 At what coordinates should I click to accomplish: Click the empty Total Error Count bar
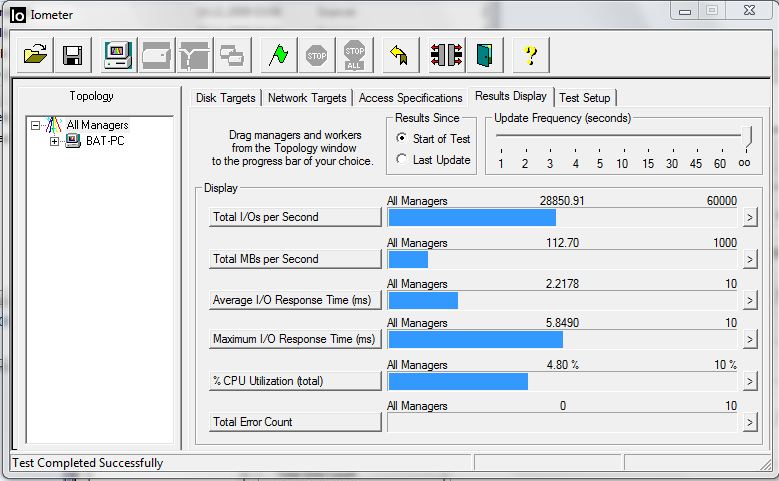tap(562, 423)
